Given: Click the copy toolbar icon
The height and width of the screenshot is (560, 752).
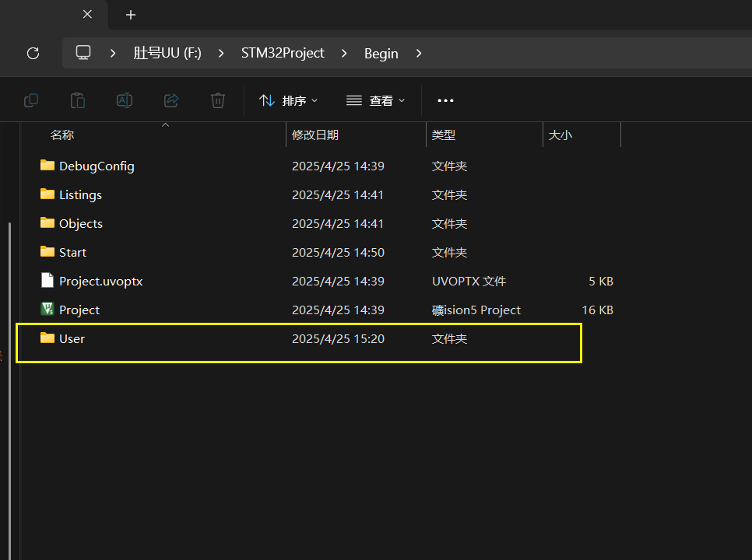Looking at the screenshot, I should click(x=31, y=100).
